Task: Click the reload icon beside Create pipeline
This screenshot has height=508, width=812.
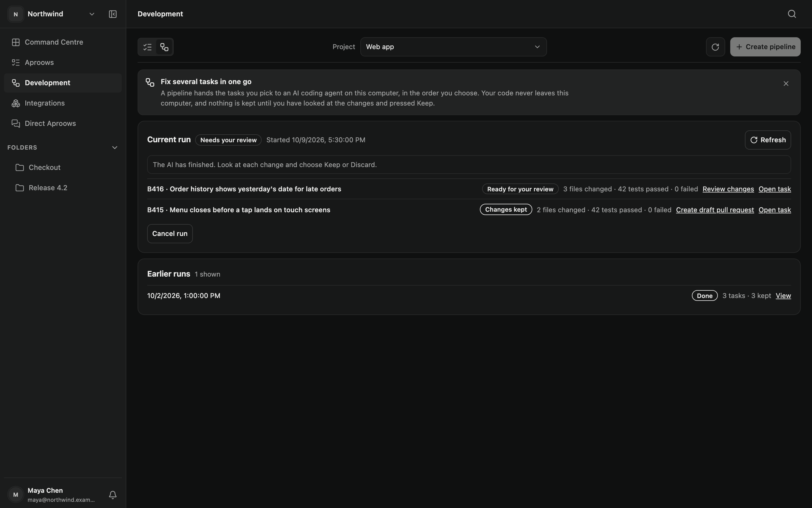Action: coord(715,47)
